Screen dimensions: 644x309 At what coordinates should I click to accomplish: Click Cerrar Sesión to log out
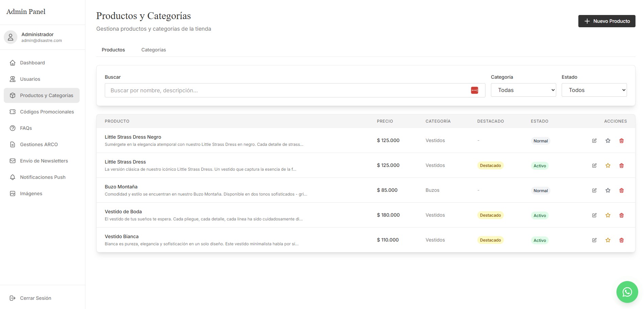click(x=42, y=298)
